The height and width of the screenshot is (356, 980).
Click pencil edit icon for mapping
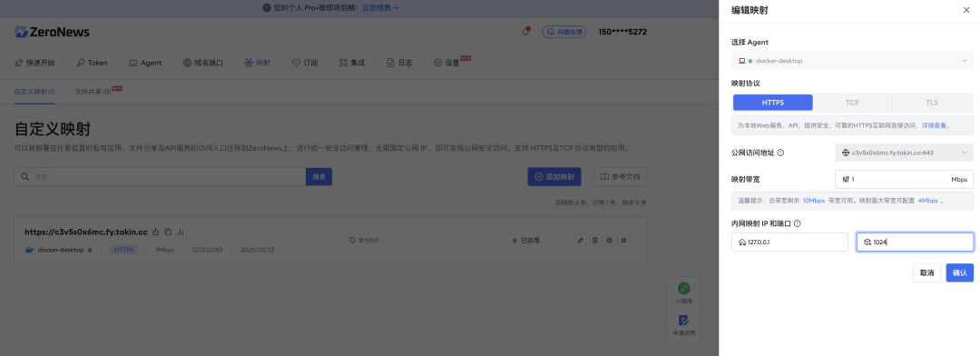click(581, 240)
